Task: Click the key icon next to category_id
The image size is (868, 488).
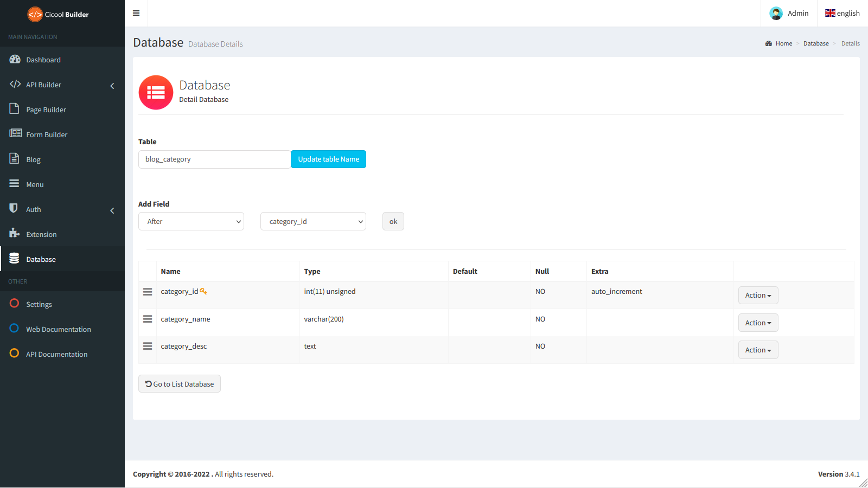Action: (203, 291)
